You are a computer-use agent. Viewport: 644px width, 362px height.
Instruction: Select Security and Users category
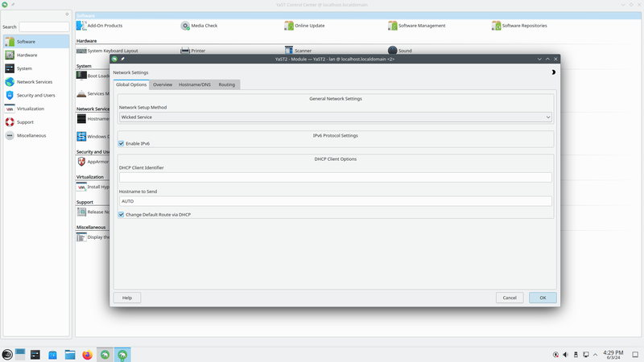[35, 95]
